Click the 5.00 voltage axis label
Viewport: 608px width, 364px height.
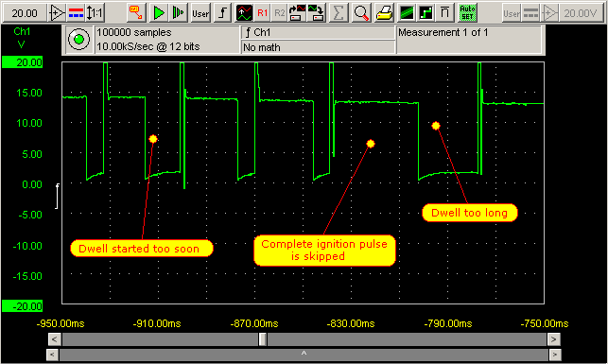[32, 154]
